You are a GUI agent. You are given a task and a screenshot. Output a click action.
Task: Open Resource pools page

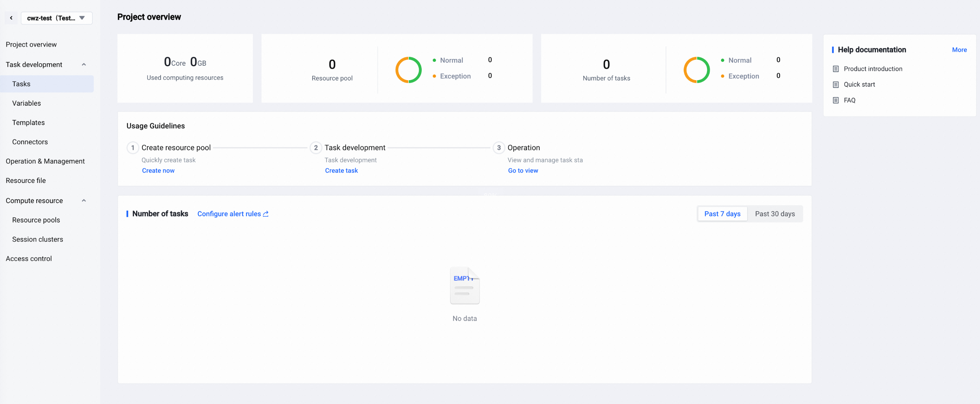click(x=36, y=220)
